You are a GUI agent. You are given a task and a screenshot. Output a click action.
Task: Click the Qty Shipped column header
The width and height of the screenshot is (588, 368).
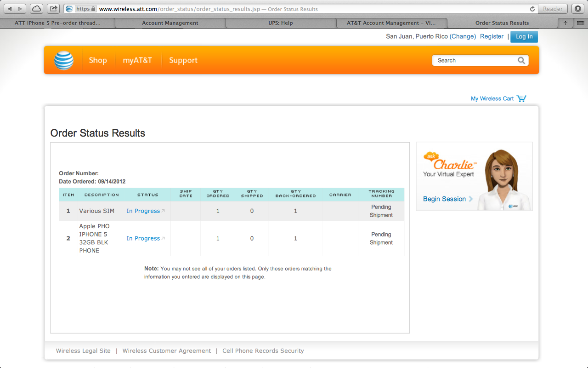pyautogui.click(x=252, y=194)
